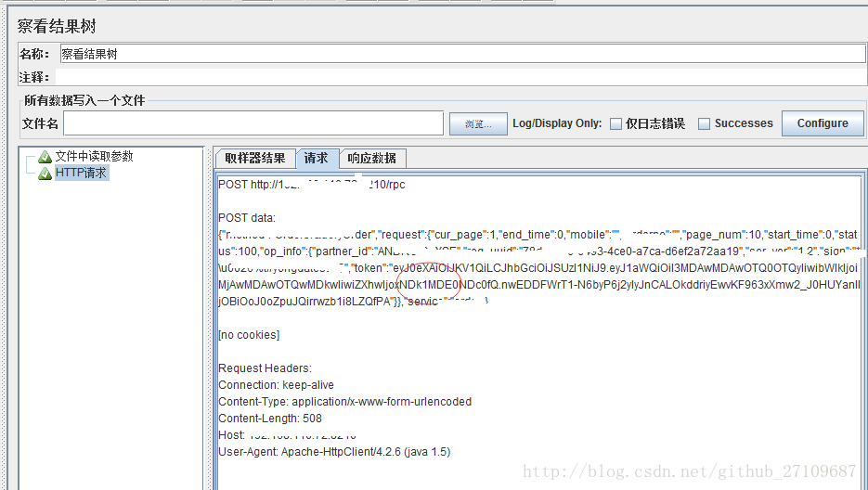Open the 响应数据 tab
Screen dimensions: 868x490
pos(372,159)
